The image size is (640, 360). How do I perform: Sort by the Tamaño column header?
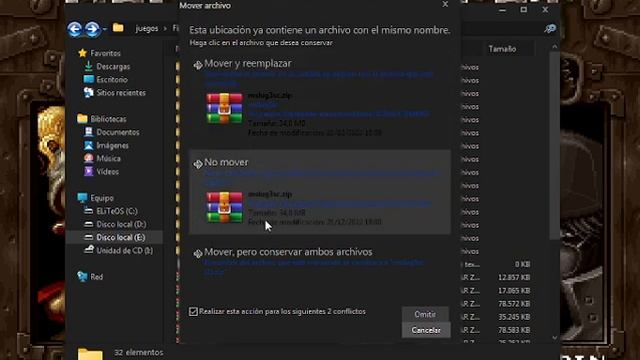tap(502, 49)
